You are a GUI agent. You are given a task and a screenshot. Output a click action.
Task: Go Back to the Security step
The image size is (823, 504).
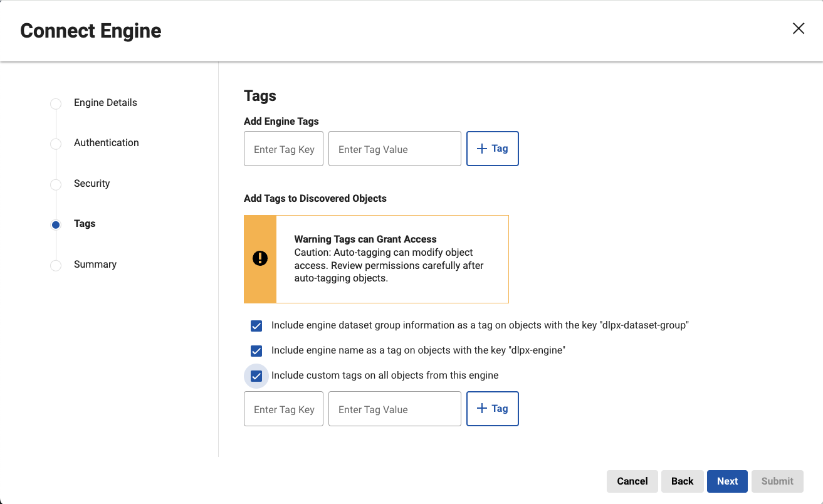682,481
